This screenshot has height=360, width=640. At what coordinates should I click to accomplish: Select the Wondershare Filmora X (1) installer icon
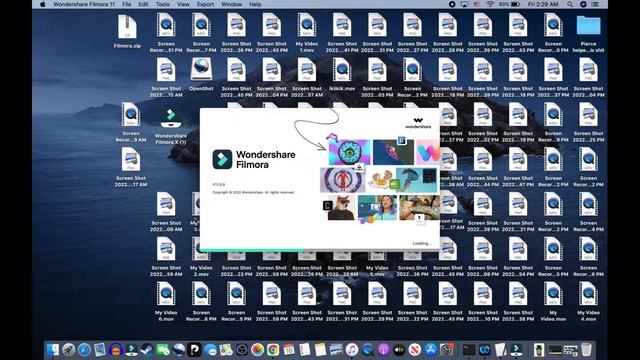point(171,118)
